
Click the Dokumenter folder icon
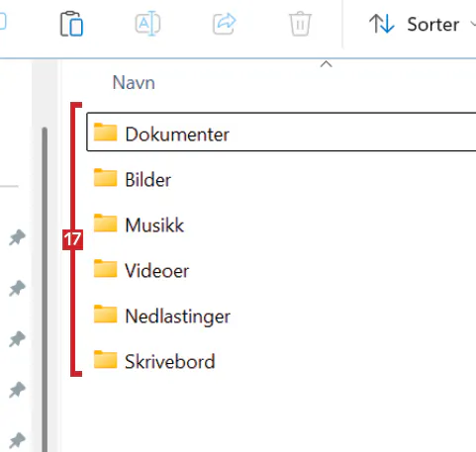point(105,132)
